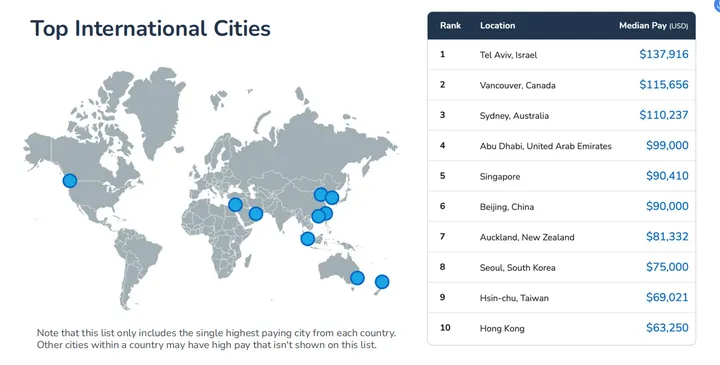Click rank number 3 in Sydney row
This screenshot has height=365, width=720.
[442, 115]
